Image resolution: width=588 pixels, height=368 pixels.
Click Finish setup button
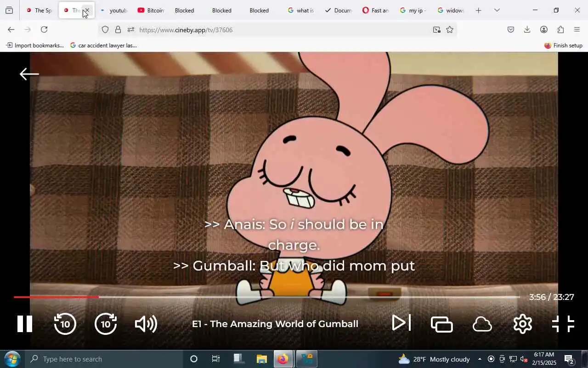pyautogui.click(x=563, y=46)
